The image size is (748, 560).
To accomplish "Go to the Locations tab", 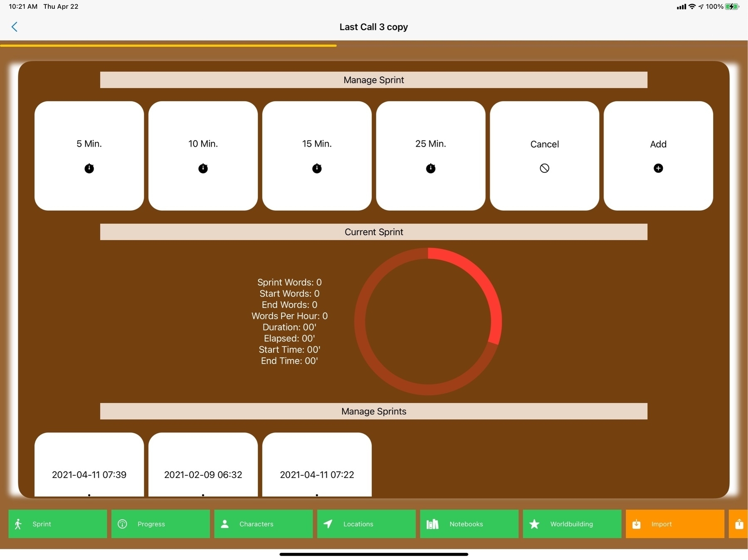I will pyautogui.click(x=366, y=524).
